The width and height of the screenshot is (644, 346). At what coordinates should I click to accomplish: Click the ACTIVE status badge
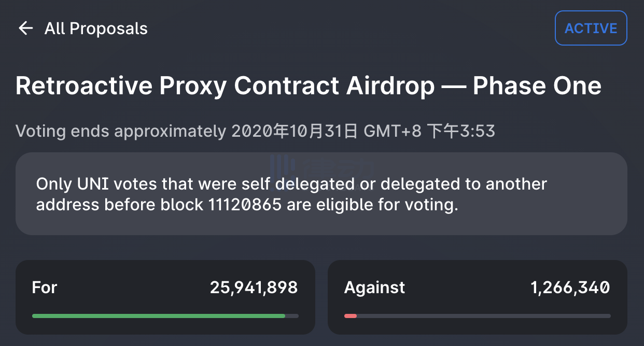[x=591, y=28]
